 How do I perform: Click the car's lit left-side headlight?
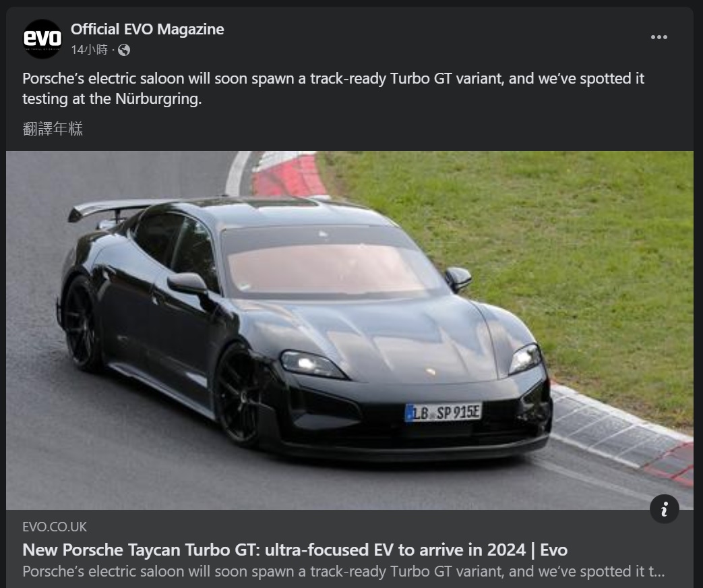tap(311, 363)
